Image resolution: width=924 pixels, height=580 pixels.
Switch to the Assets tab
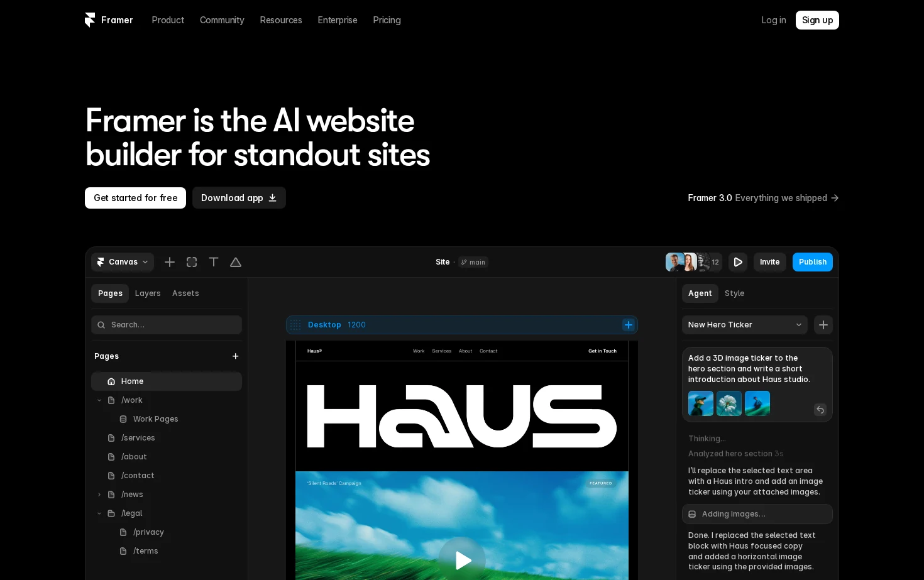click(185, 293)
